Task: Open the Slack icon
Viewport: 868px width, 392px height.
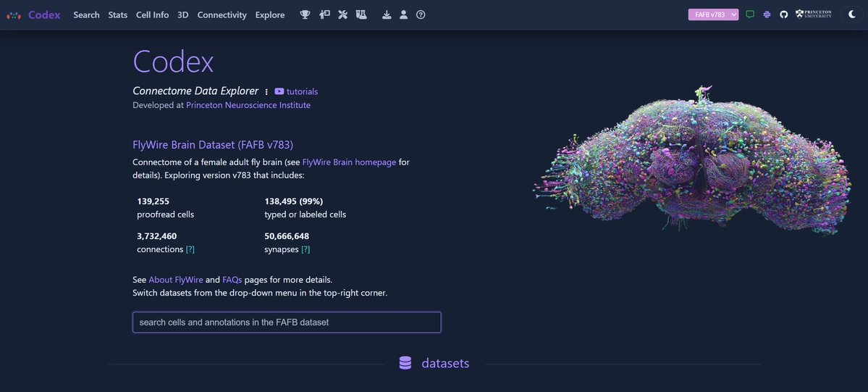Action: pyautogui.click(x=767, y=15)
